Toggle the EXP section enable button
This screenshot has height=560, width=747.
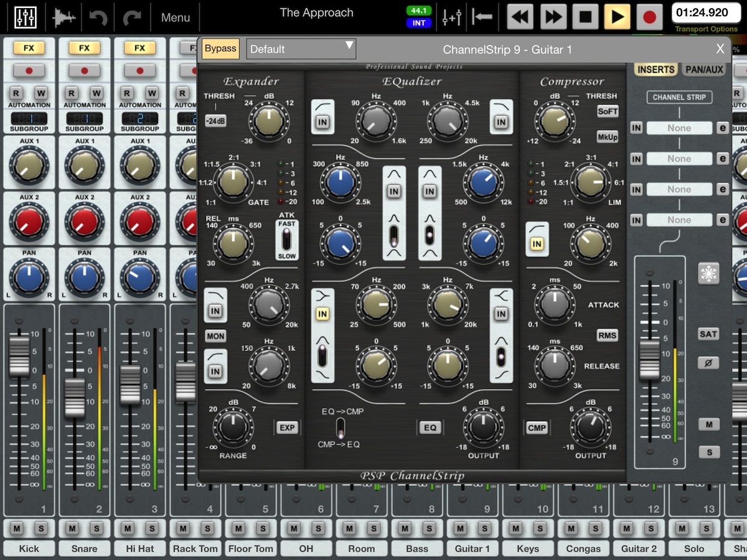287,427
